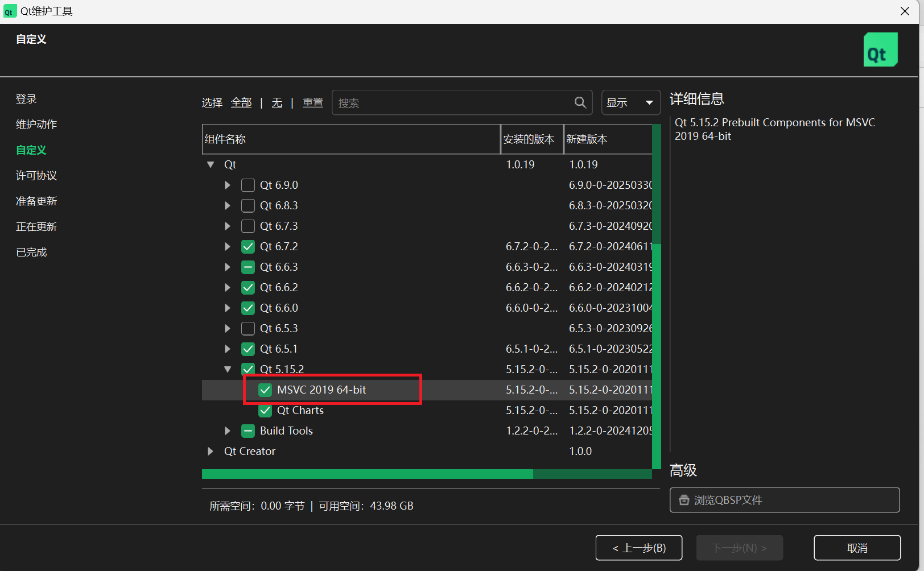Close the Qt维护工具 window

[905, 11]
